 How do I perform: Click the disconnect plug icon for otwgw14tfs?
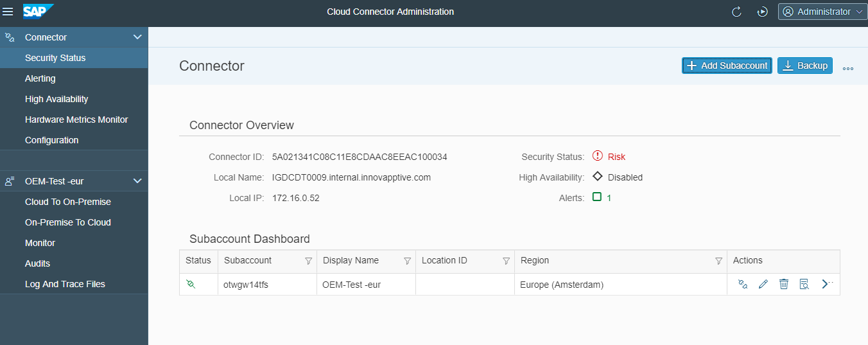pyautogui.click(x=743, y=284)
